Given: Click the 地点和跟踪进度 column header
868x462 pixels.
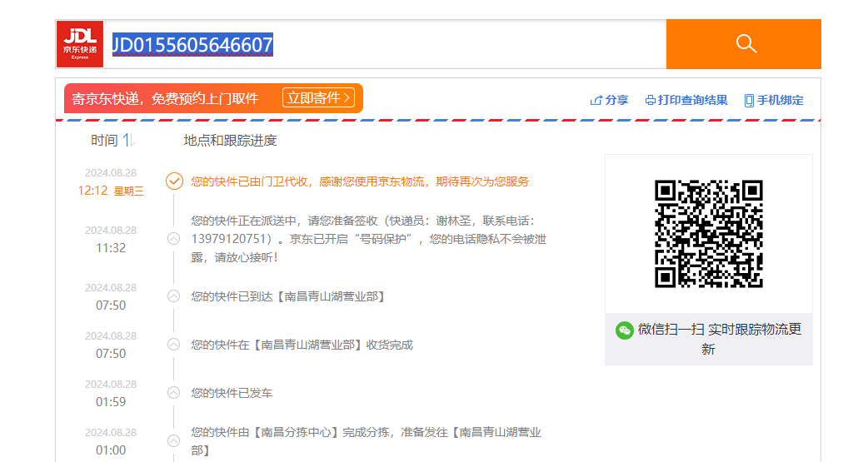Looking at the screenshot, I should click(x=230, y=141).
